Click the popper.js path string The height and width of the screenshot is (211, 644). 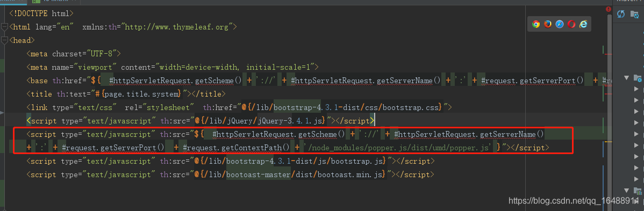pos(397,147)
